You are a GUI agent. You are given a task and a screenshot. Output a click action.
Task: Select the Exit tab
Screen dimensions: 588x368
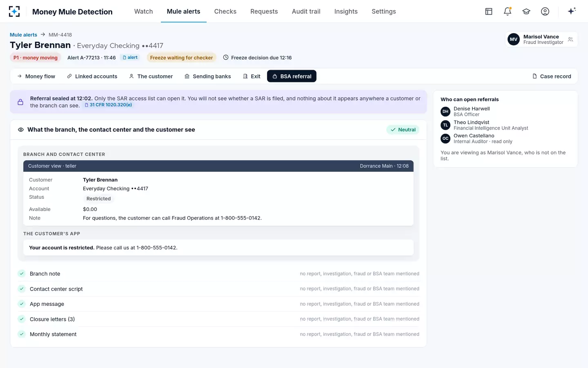click(252, 76)
